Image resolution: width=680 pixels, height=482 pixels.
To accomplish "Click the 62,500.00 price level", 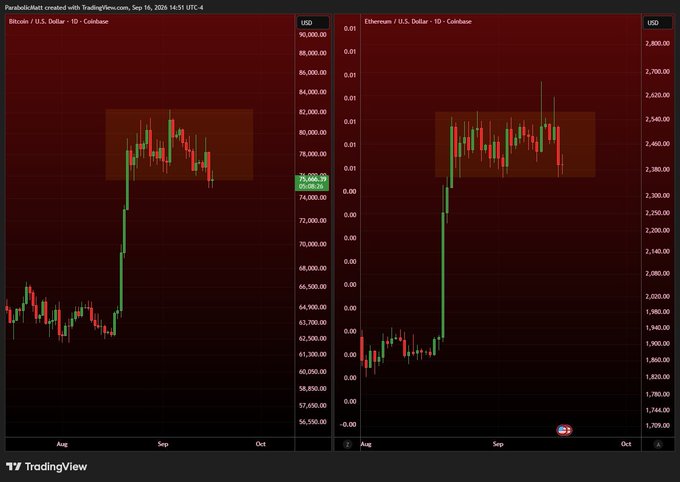I will [313, 338].
